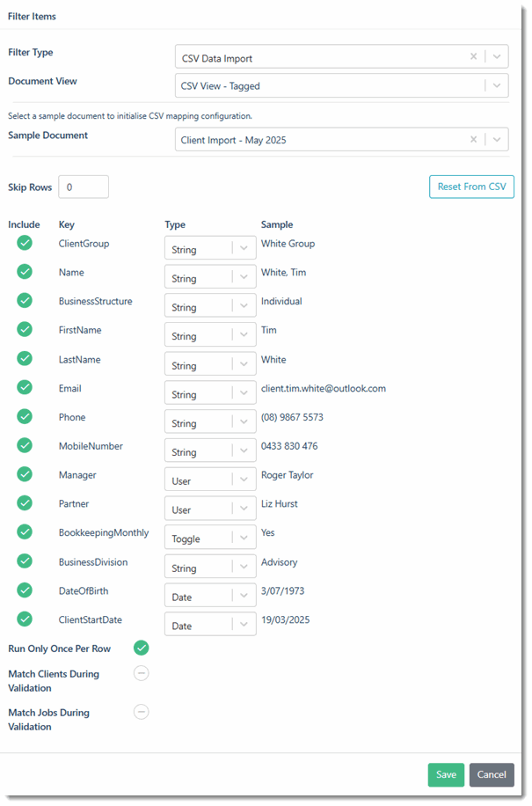Open the Phone type dropdown
The height and width of the screenshot is (806, 532).
click(x=210, y=422)
